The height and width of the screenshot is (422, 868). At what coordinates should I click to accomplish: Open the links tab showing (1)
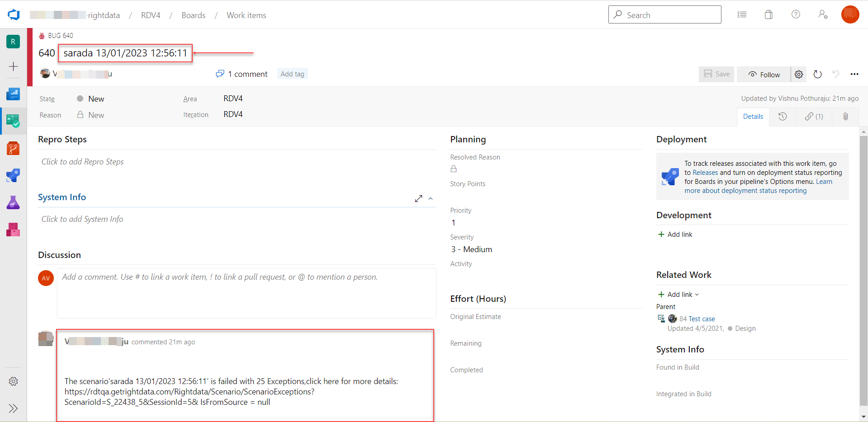pos(814,117)
